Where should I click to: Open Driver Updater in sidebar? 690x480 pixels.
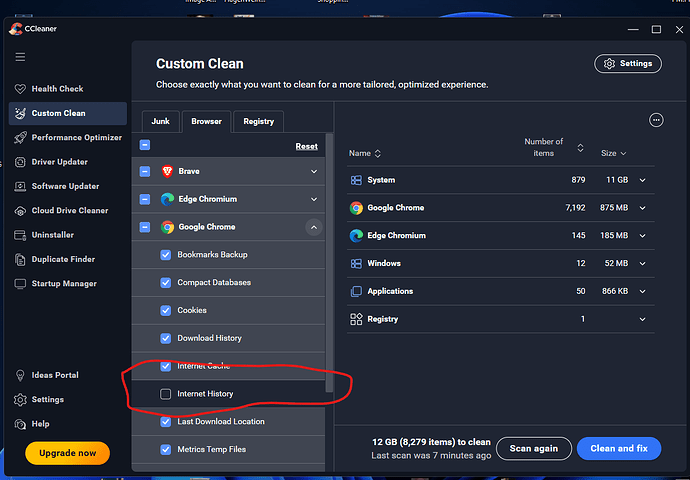[59, 162]
